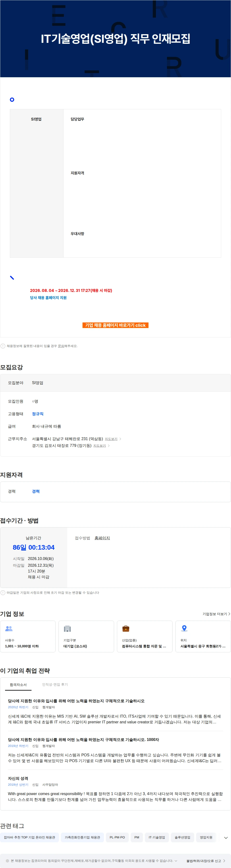Select the '86일 00:13:04' remaining time text

33,547
